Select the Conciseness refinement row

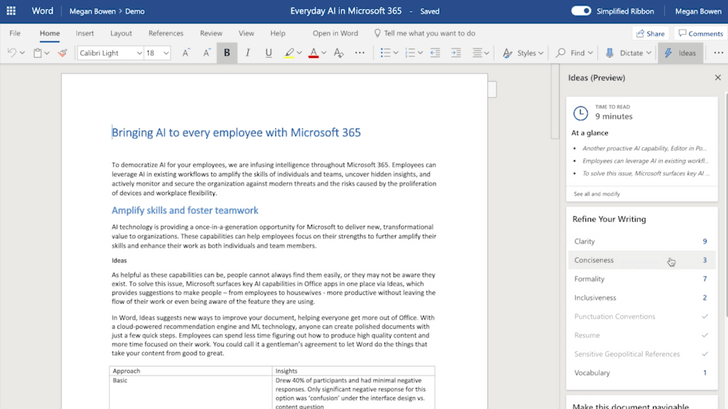(x=641, y=260)
